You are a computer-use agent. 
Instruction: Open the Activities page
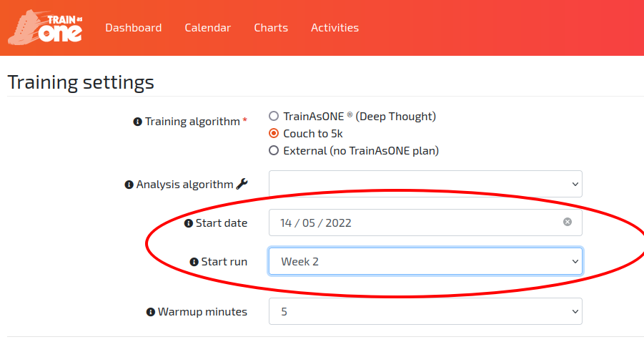[x=335, y=28]
